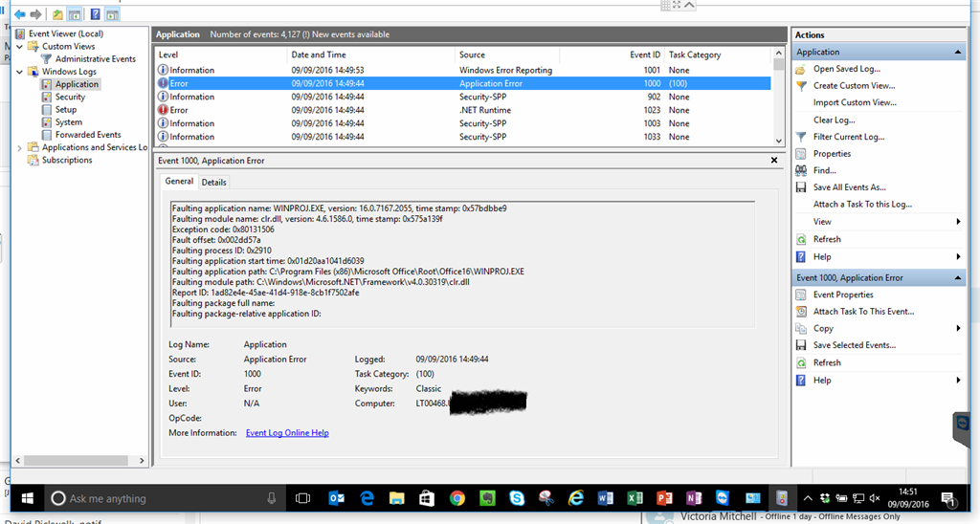Select the Security log in tree
The height and width of the screenshot is (524, 980).
coord(70,97)
